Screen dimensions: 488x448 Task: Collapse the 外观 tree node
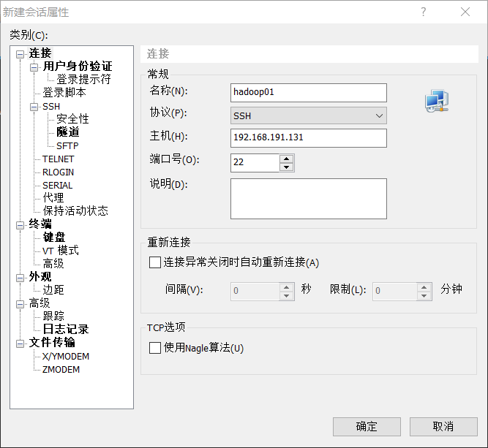[20, 278]
